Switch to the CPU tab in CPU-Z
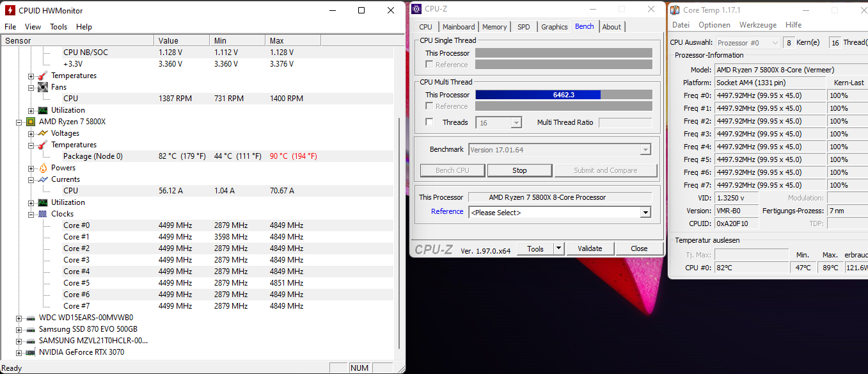This screenshot has height=374, width=868. coord(426,27)
